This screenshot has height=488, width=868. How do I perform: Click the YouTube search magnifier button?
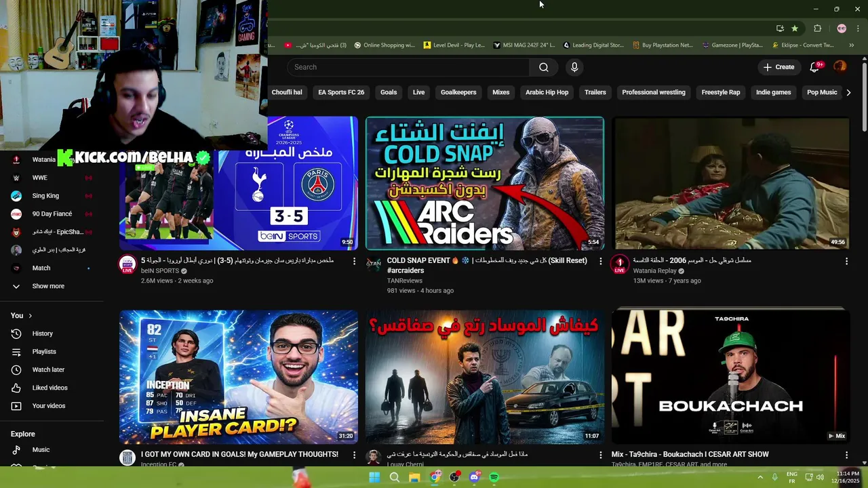click(543, 67)
